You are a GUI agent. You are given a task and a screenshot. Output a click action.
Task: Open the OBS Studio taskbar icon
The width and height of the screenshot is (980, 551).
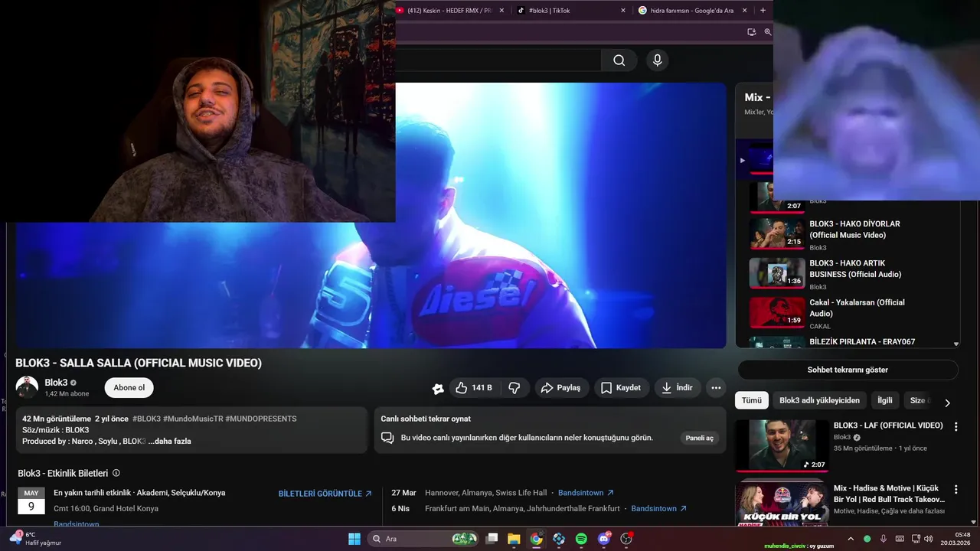click(626, 539)
